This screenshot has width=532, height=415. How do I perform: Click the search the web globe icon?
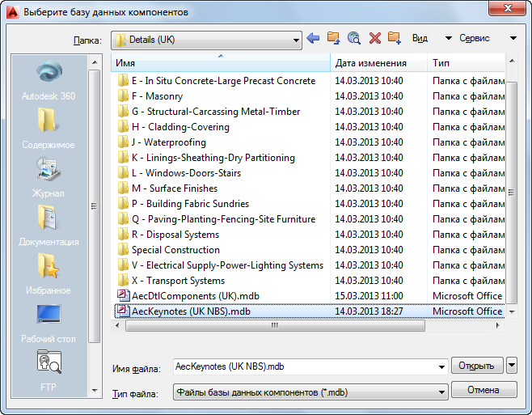pyautogui.click(x=354, y=38)
